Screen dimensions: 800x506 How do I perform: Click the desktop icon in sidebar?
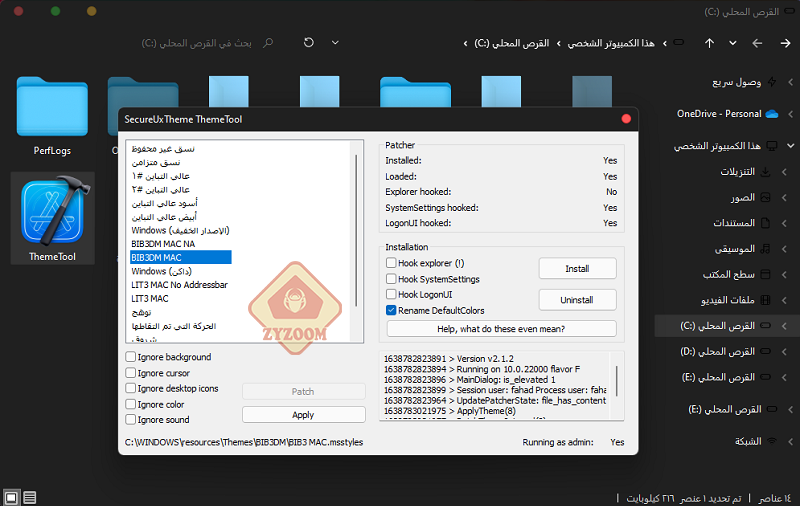coord(765,274)
